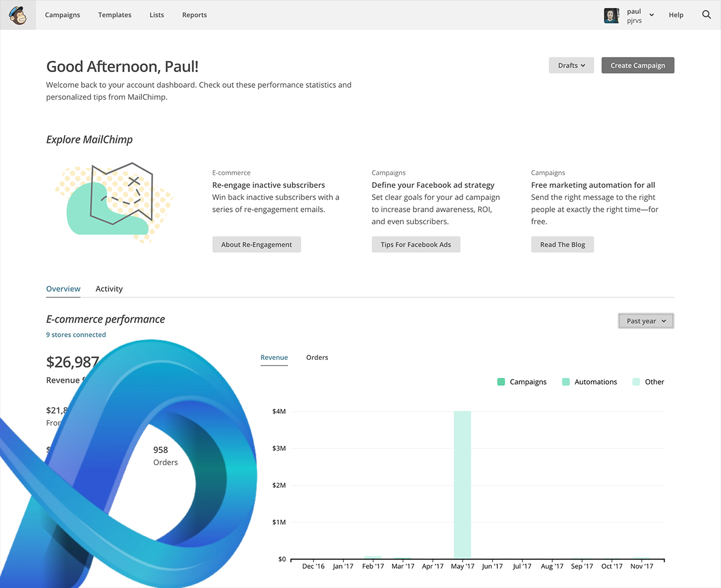Screen dimensions: 721x588
Task: Click Free marketing automation for all heading
Action: coord(593,185)
